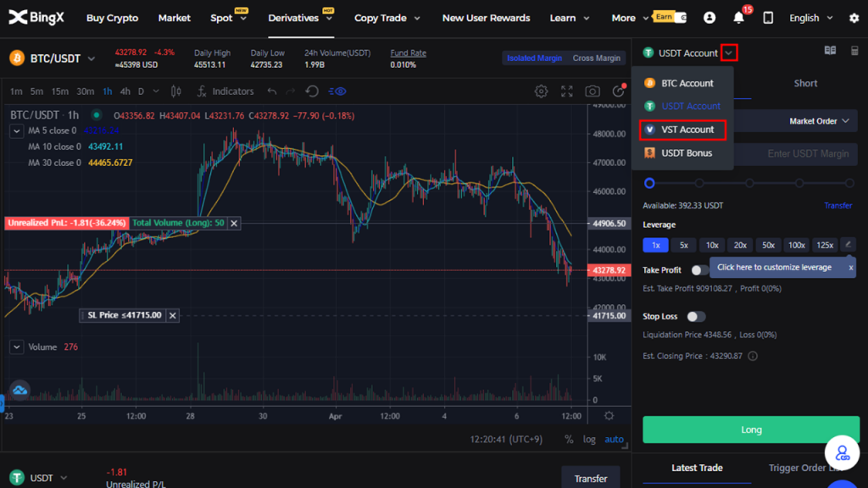Screen dimensions: 868x488
Task: Click the green Long button
Action: 751,430
